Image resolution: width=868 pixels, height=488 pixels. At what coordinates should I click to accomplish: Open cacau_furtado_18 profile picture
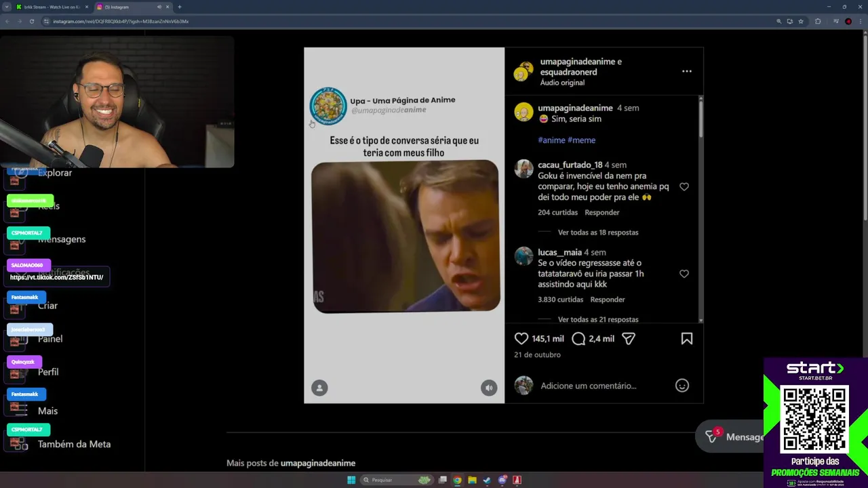pyautogui.click(x=524, y=169)
